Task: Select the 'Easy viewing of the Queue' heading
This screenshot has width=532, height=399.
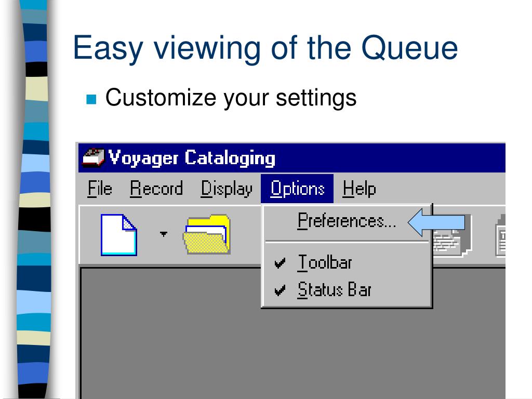Action: click(x=265, y=48)
